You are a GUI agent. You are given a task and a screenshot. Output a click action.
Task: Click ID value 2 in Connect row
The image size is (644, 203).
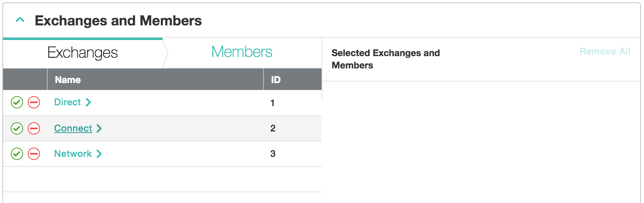pyautogui.click(x=273, y=128)
